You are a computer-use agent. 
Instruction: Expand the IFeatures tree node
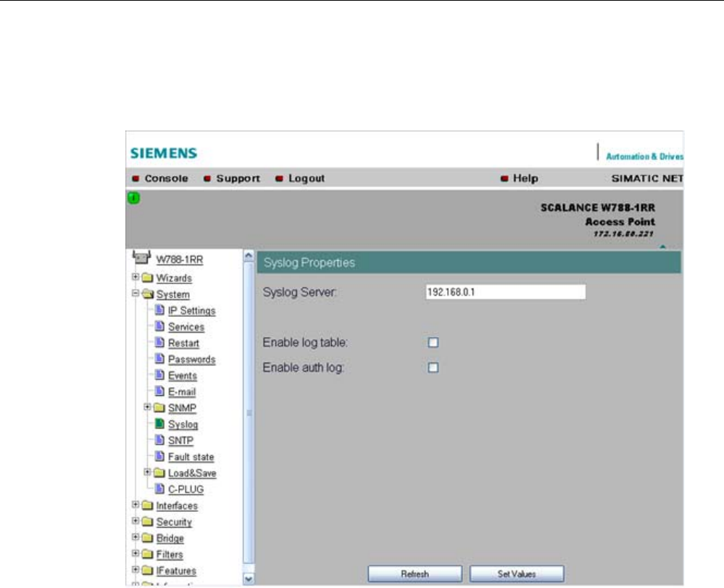coord(136,569)
